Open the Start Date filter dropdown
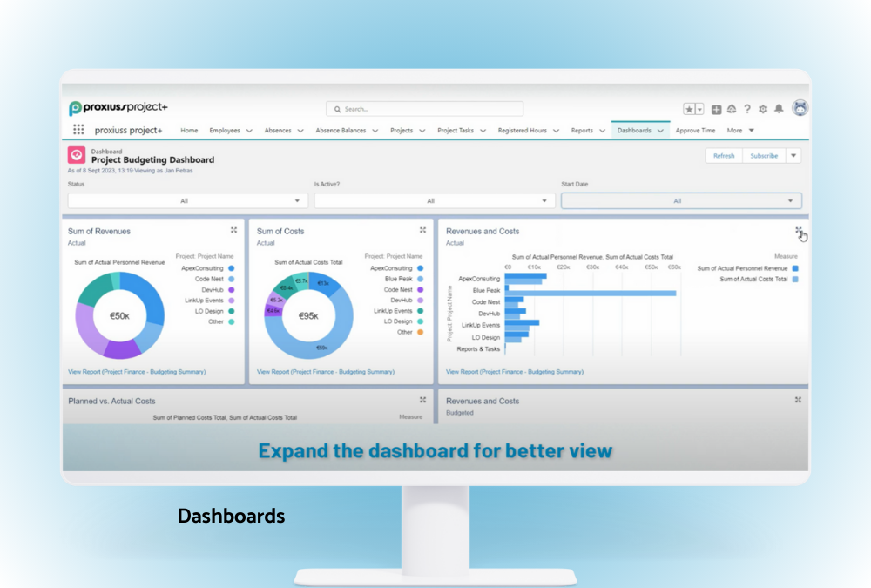 [x=680, y=200]
